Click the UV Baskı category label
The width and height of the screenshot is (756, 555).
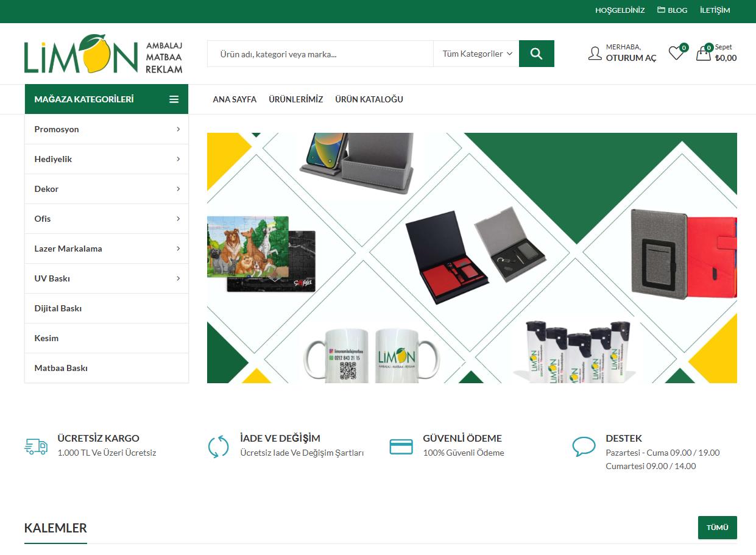52,278
